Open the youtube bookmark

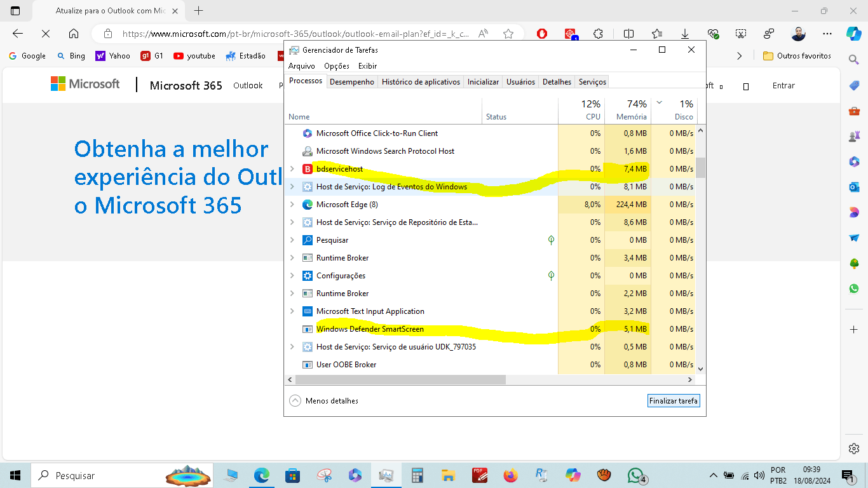(194, 56)
